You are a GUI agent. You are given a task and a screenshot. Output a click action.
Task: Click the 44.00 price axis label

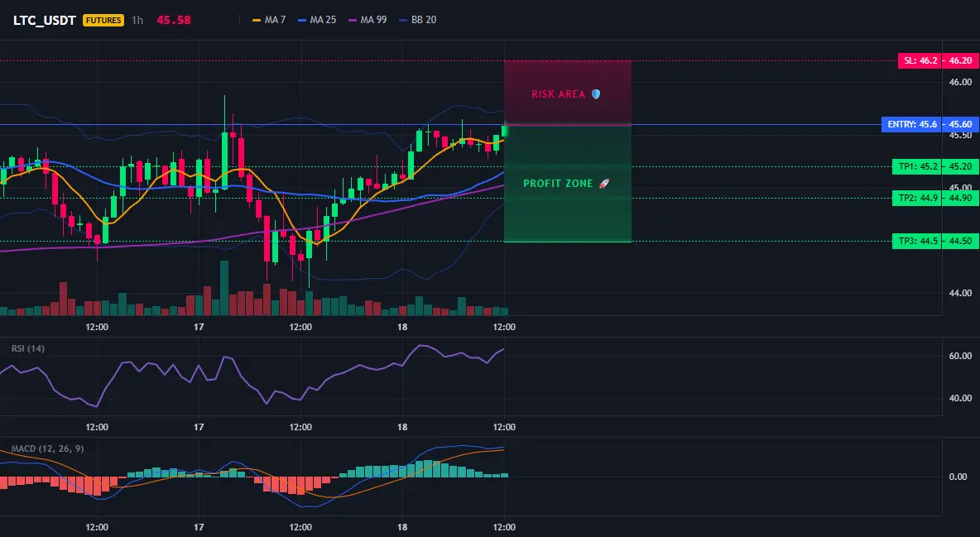961,293
